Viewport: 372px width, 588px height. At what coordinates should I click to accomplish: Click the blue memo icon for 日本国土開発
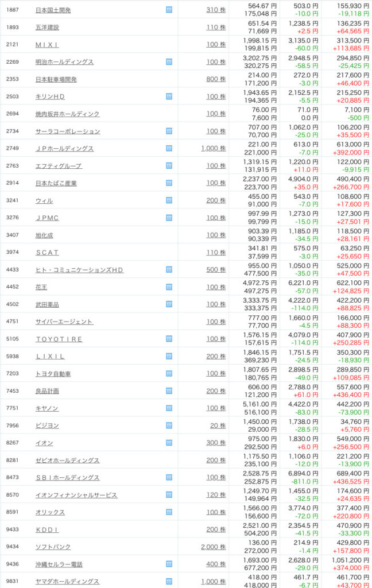pyautogui.click(x=169, y=10)
